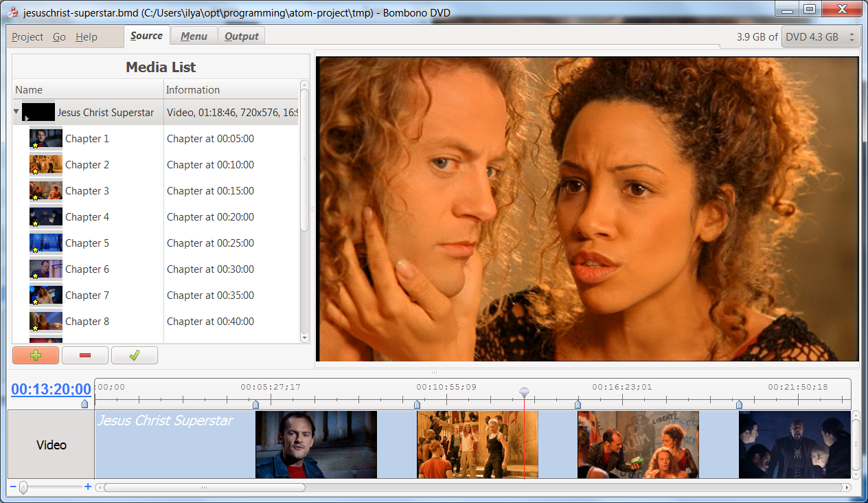Open the Go menu

click(59, 37)
